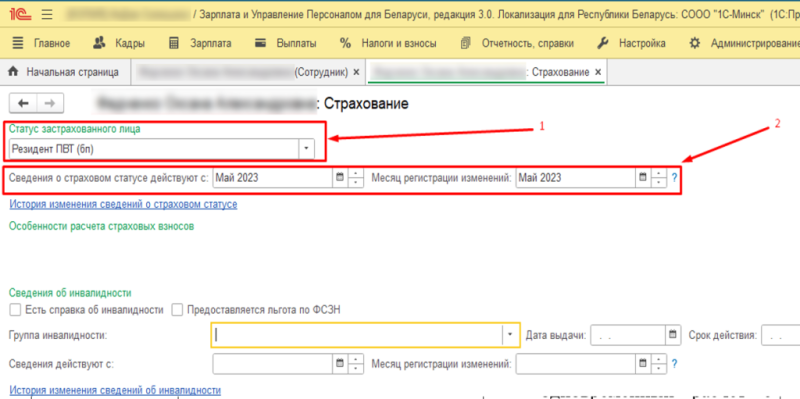Image resolution: width=800 pixels, height=399 pixels.
Task: Expand the Статус застрахованного лица dropdown
Action: pyautogui.click(x=307, y=149)
